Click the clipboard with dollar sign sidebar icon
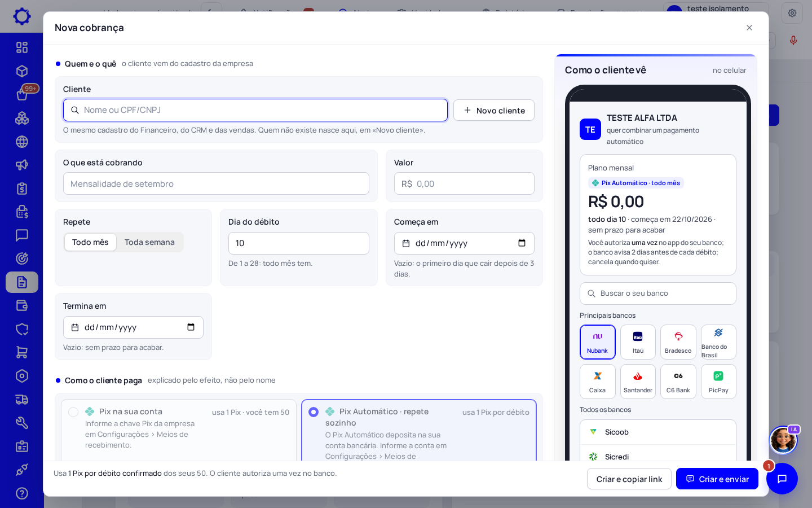 pos(22,189)
